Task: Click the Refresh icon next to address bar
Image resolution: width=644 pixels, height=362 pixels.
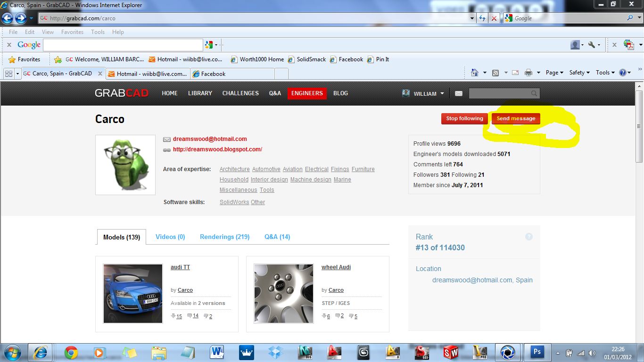Action: click(x=482, y=18)
